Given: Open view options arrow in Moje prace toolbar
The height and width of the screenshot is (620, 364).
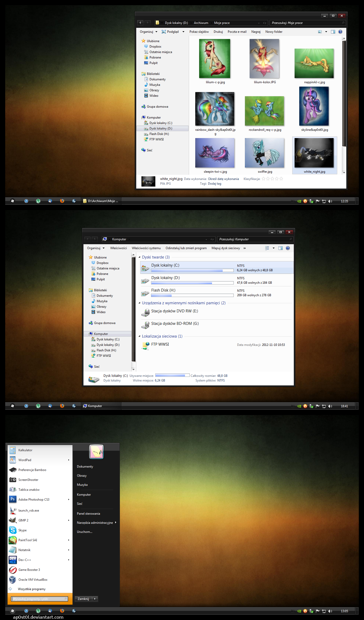Looking at the screenshot, I should coord(326,32).
